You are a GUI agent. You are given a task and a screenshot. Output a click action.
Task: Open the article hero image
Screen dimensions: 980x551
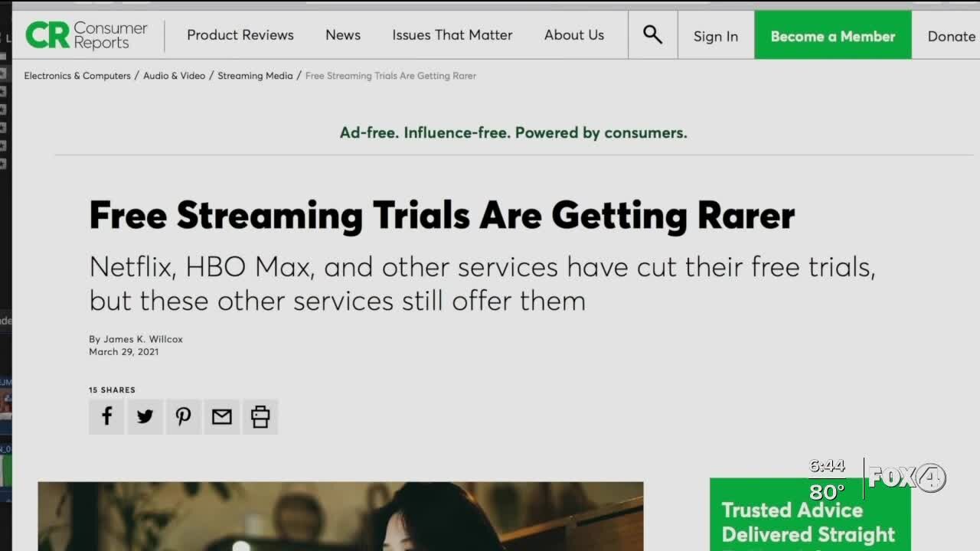click(x=341, y=516)
